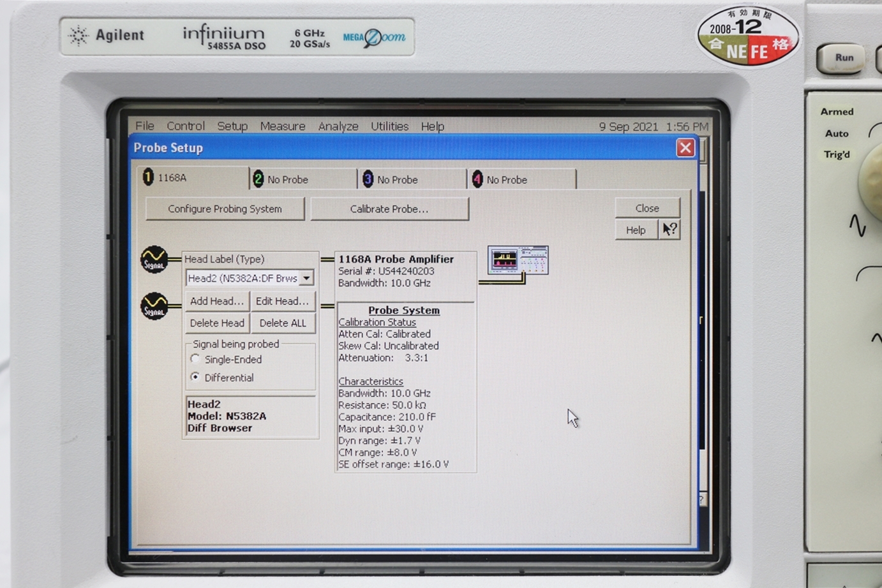Click the oscilloscope thumbnail icon
882x588 pixels.
coord(518,260)
